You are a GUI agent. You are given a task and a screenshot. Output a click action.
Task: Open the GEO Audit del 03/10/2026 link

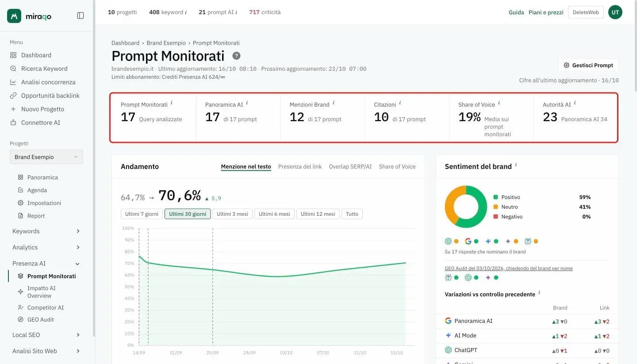[x=509, y=268]
